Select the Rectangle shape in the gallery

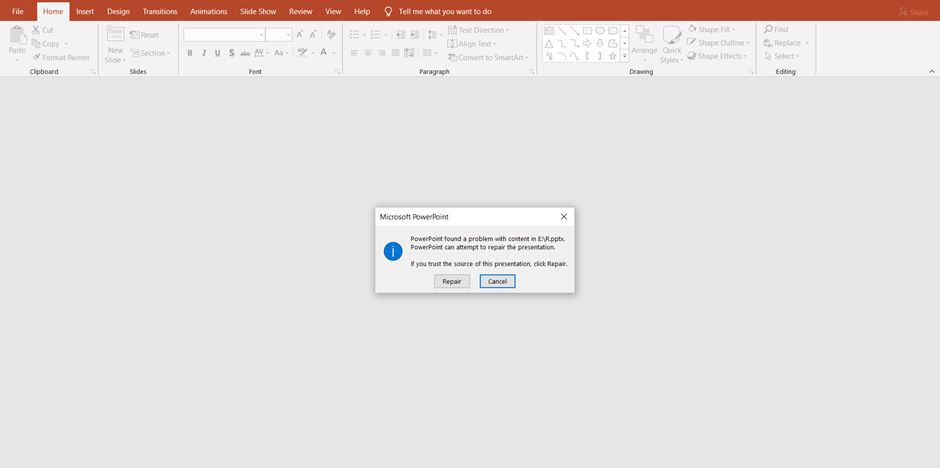(588, 31)
